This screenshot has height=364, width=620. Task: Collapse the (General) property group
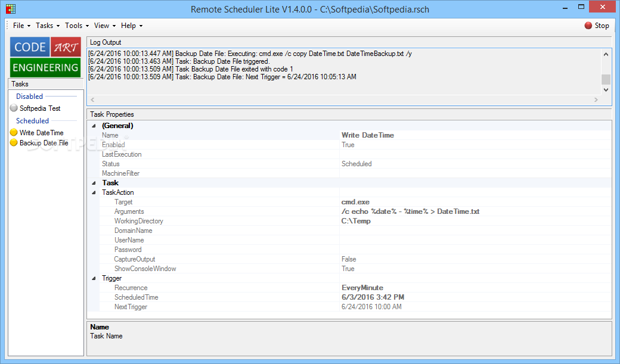click(x=94, y=126)
